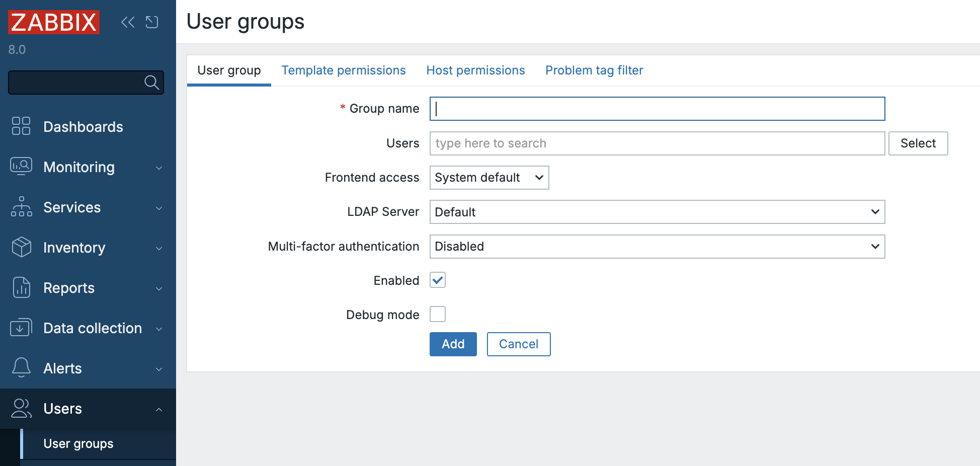The height and width of the screenshot is (466, 980).
Task: Click the Add button
Action: click(x=452, y=344)
